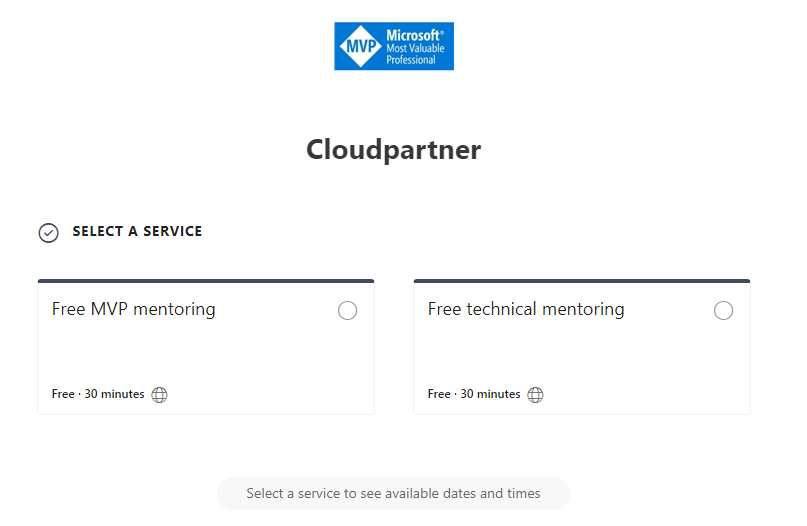The height and width of the screenshot is (526, 807).
Task: Click empty middle area of Free MVP mentoring card
Action: tap(206, 352)
